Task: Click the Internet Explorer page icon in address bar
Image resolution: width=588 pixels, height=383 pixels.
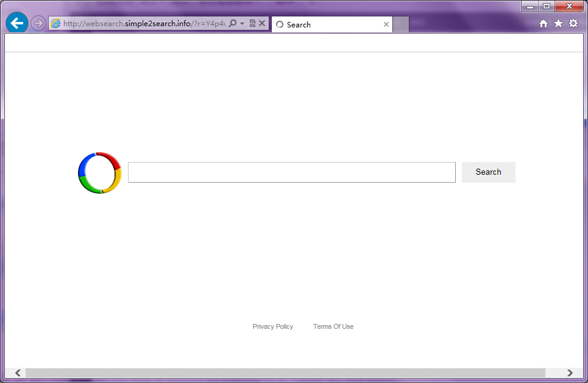Action: [x=55, y=24]
